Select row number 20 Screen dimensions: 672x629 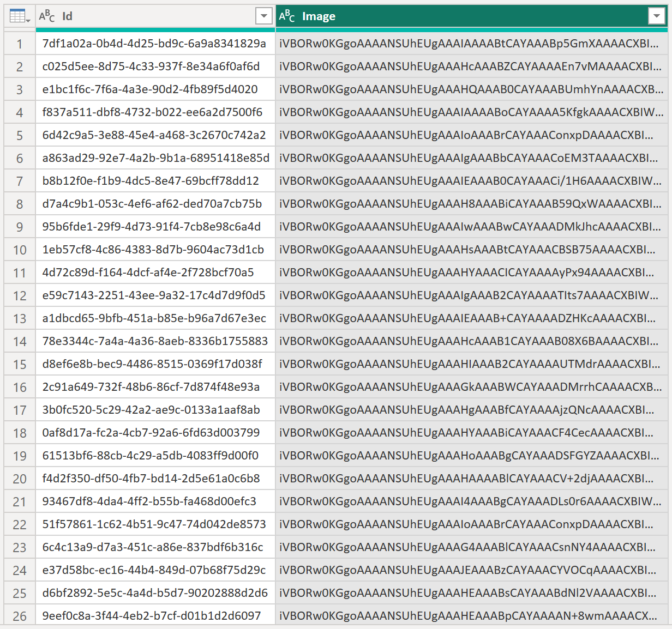[x=20, y=479]
